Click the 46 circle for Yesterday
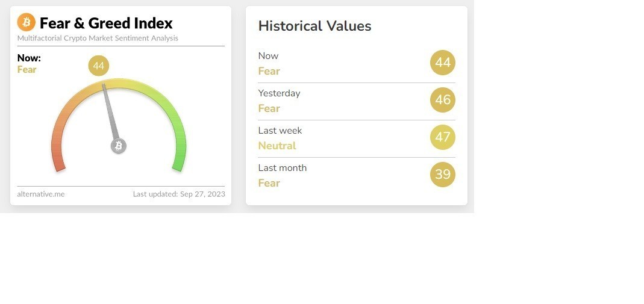This screenshot has width=644, height=304. pyautogui.click(x=443, y=100)
